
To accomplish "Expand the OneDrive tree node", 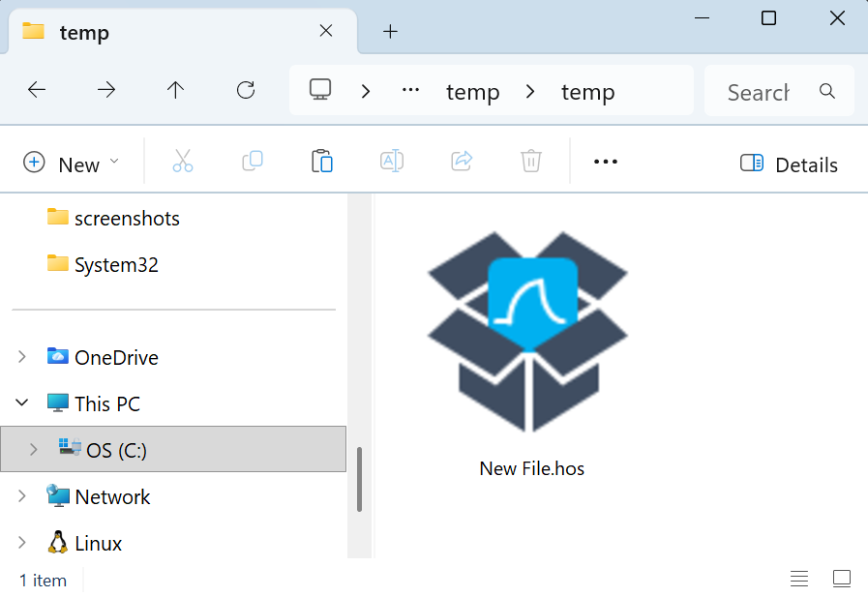I will click(22, 357).
